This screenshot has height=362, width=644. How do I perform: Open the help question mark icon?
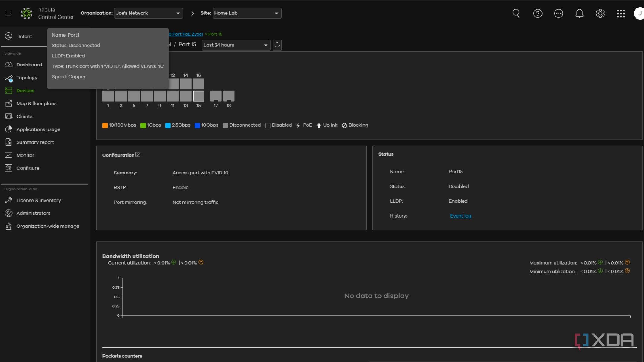[x=538, y=13]
